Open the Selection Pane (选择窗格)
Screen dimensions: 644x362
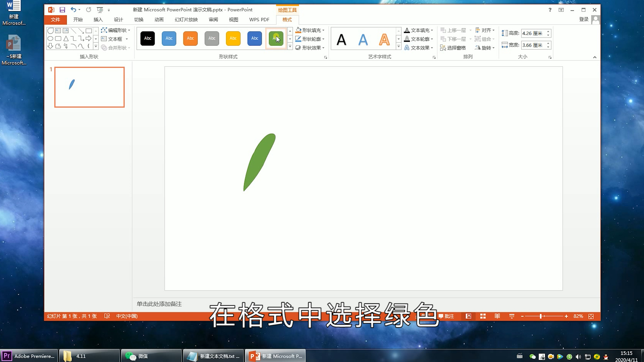tap(453, 48)
